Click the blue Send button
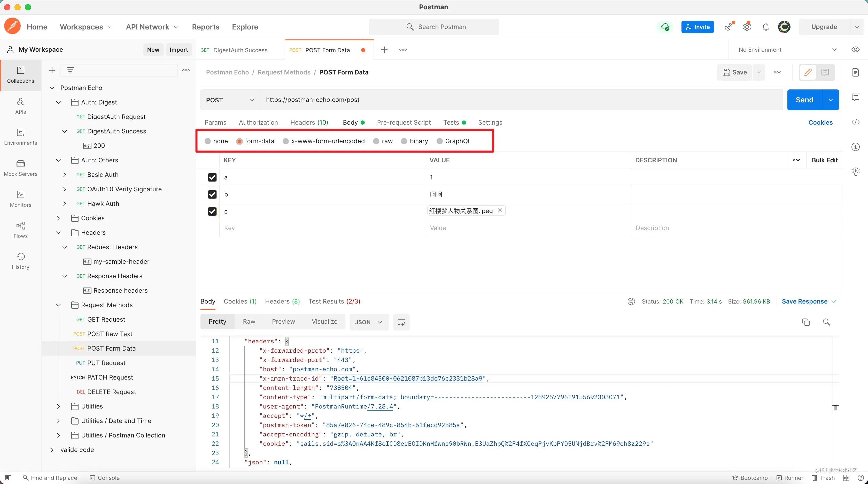 pos(804,100)
